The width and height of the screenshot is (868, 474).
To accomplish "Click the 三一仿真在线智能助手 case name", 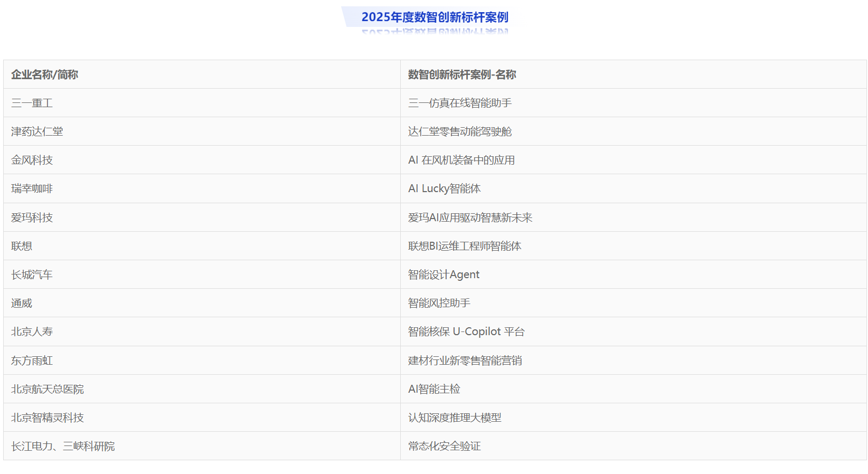I will 460,103.
